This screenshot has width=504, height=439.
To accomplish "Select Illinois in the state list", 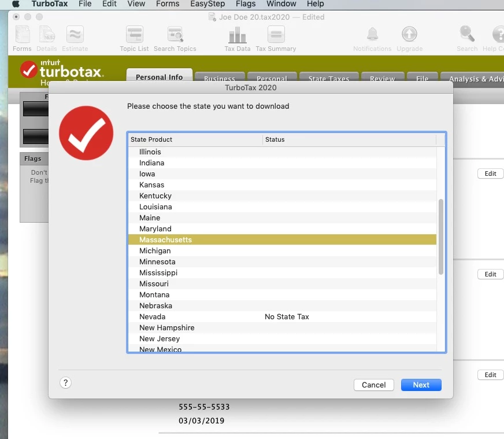I will coord(282,152).
